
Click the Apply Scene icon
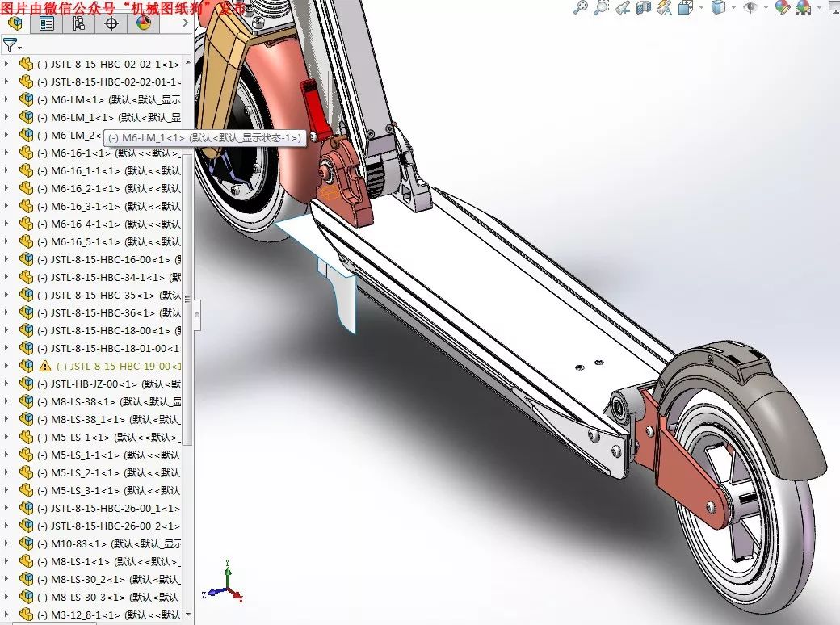(x=803, y=7)
